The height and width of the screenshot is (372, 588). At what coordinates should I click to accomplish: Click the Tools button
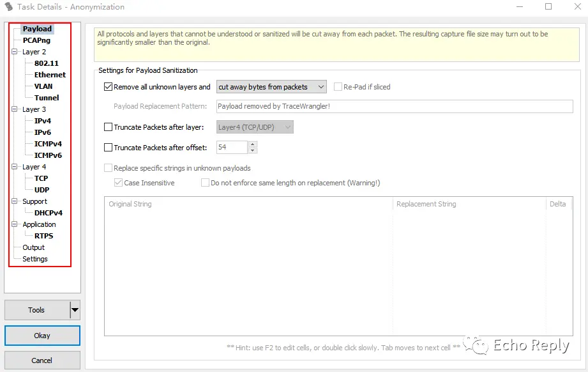(36, 310)
